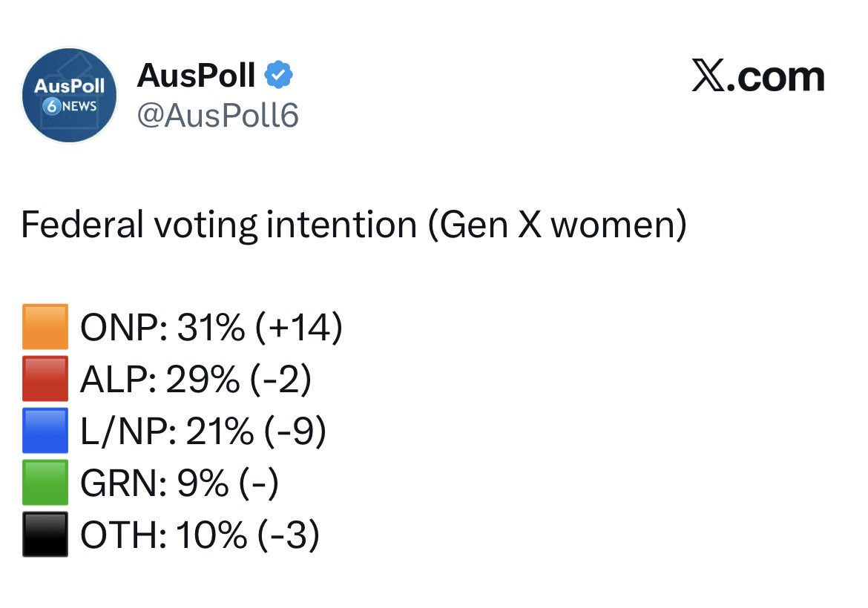Click the GRN: 9% (-) line

point(180,483)
